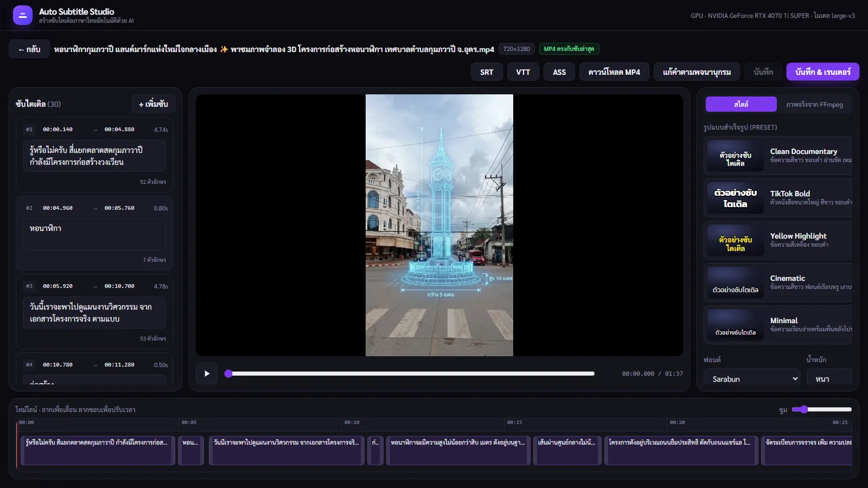Adjust the timeline zoom slider
Viewport: 868px width, 488px height.
[x=821, y=409]
